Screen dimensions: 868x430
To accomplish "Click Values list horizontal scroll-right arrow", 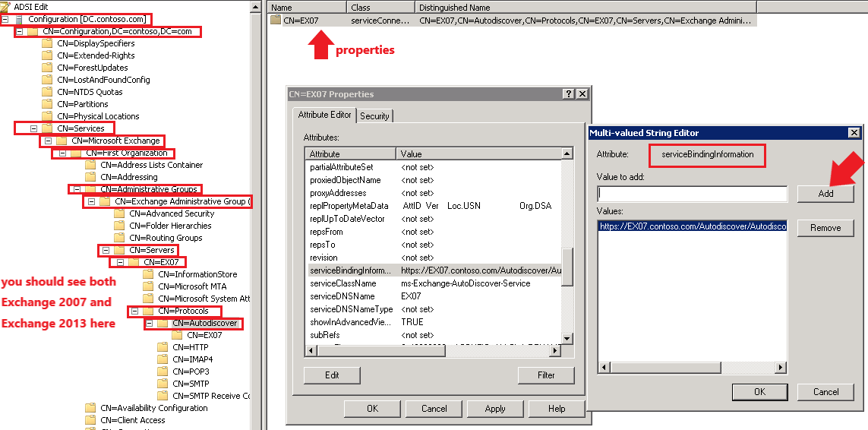I will [781, 368].
